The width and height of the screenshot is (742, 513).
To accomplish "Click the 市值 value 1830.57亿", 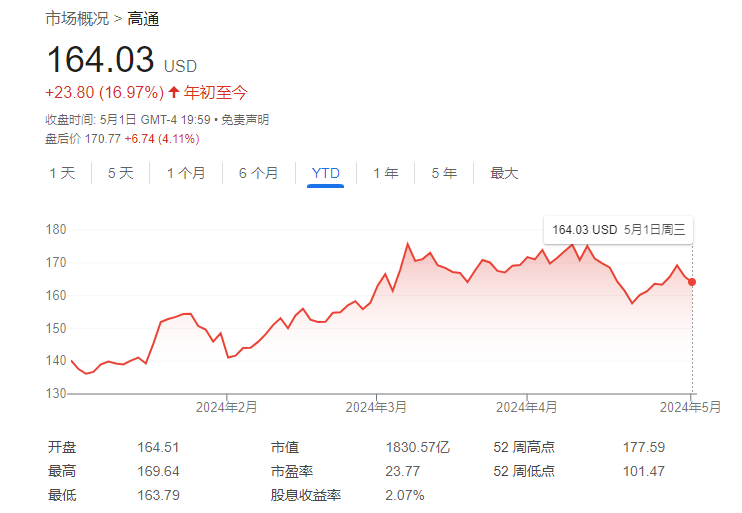I will 417,447.
